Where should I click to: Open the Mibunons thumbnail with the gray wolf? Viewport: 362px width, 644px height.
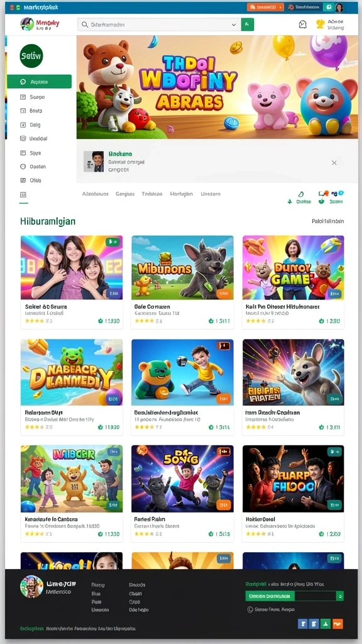pyautogui.click(x=183, y=267)
